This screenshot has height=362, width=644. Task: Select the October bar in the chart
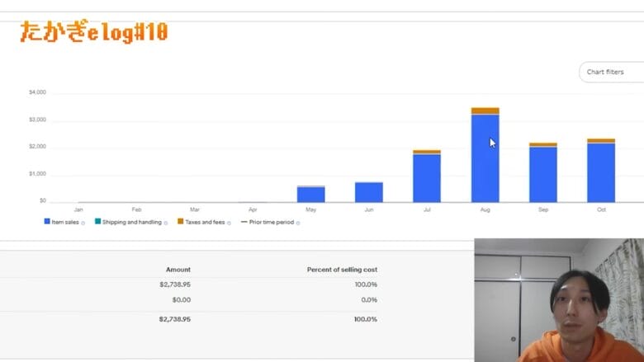(x=601, y=171)
